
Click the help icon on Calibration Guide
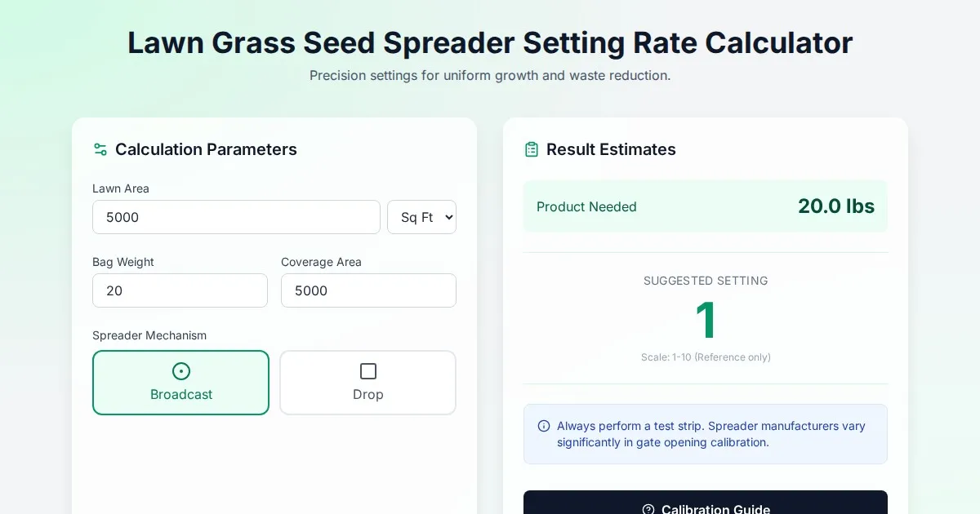tap(648, 509)
